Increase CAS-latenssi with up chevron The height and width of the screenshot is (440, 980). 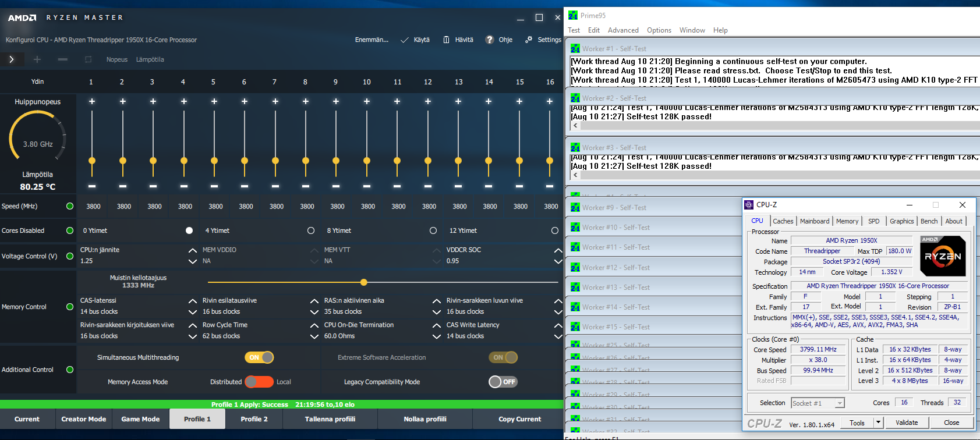[193, 301]
